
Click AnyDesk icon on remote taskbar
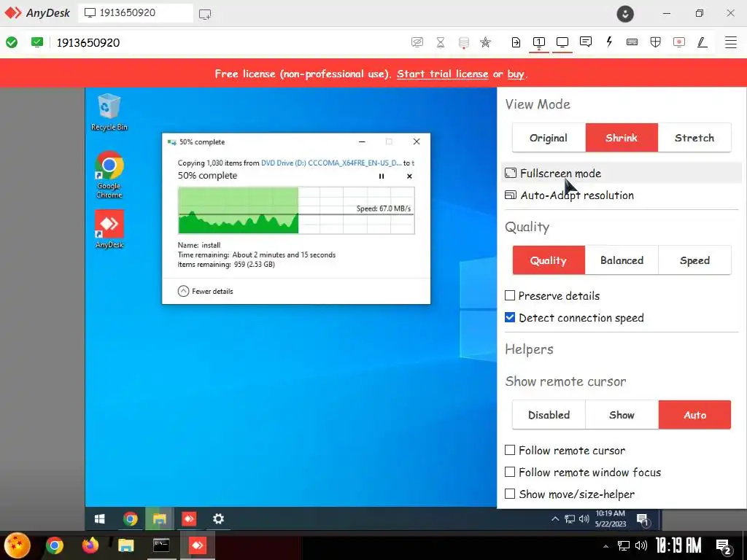pyautogui.click(x=189, y=518)
